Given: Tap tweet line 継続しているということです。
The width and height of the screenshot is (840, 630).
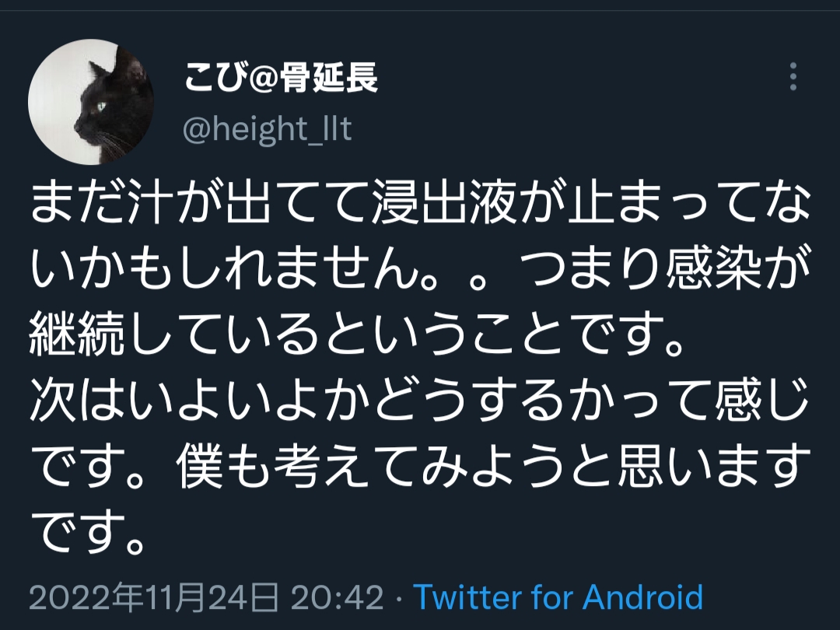Looking at the screenshot, I should point(357,334).
